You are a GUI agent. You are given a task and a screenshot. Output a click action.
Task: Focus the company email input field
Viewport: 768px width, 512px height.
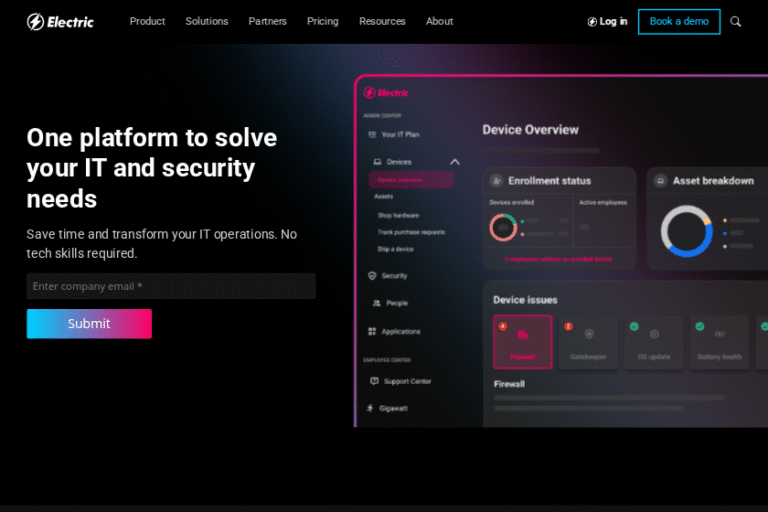(x=171, y=286)
